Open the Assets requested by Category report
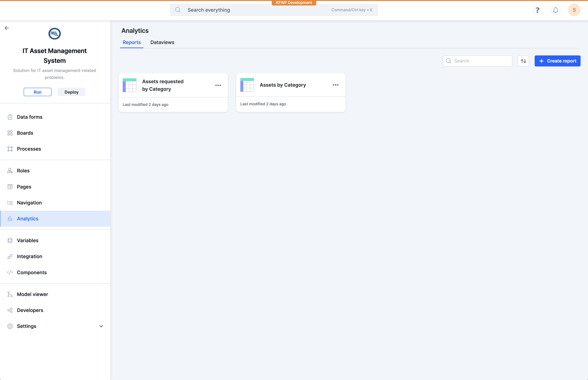 [173, 93]
